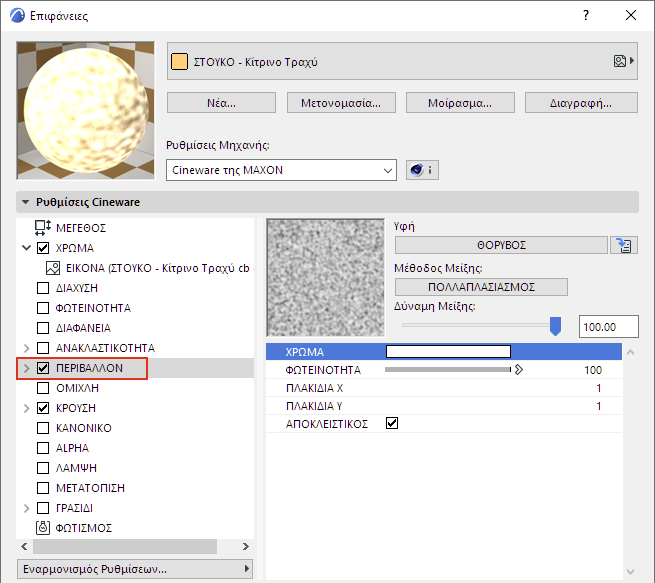This screenshot has width=655, height=583.
Task: Enable the ΑΝΑΚΛΑΣΤΙΚΟΤΗΤΑ checkbox
Action: [x=43, y=348]
